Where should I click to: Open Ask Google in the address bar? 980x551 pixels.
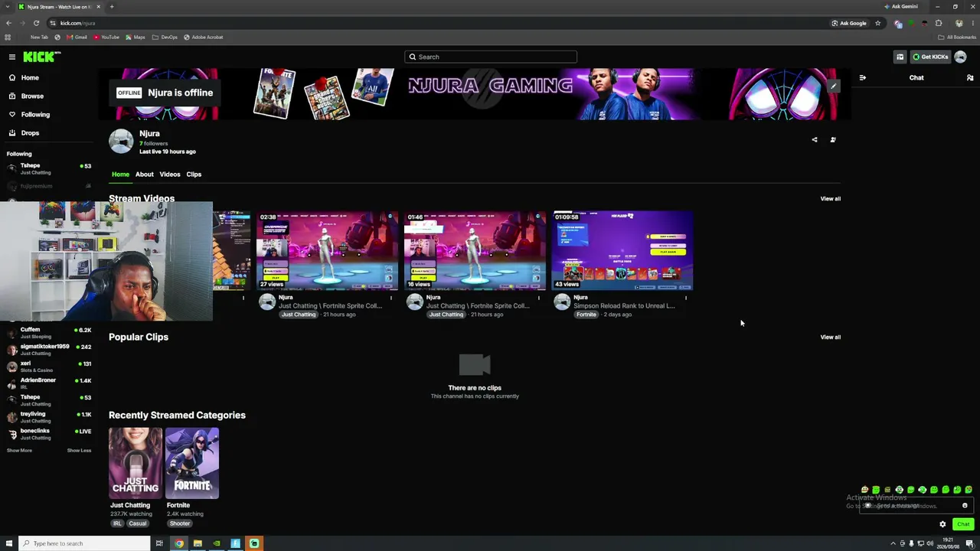(849, 23)
